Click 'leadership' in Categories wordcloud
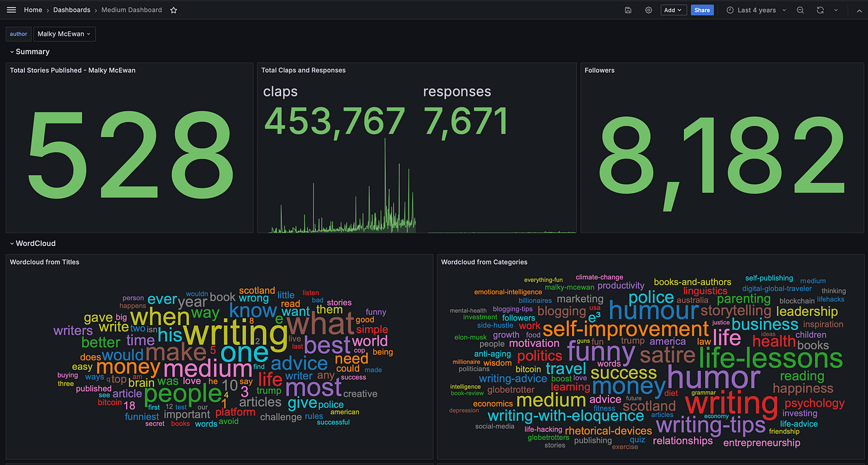Viewport: 868px width, 465px height. click(x=807, y=312)
